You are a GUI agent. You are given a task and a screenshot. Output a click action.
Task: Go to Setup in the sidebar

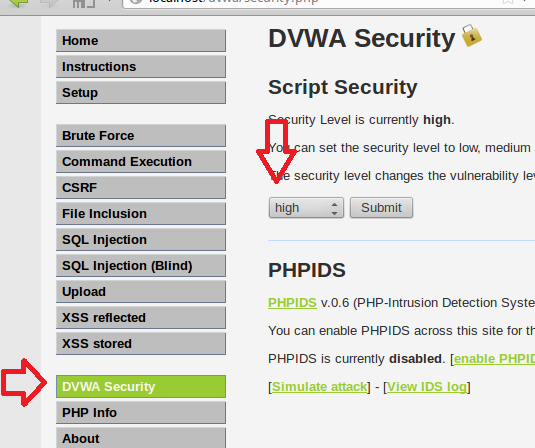141,92
